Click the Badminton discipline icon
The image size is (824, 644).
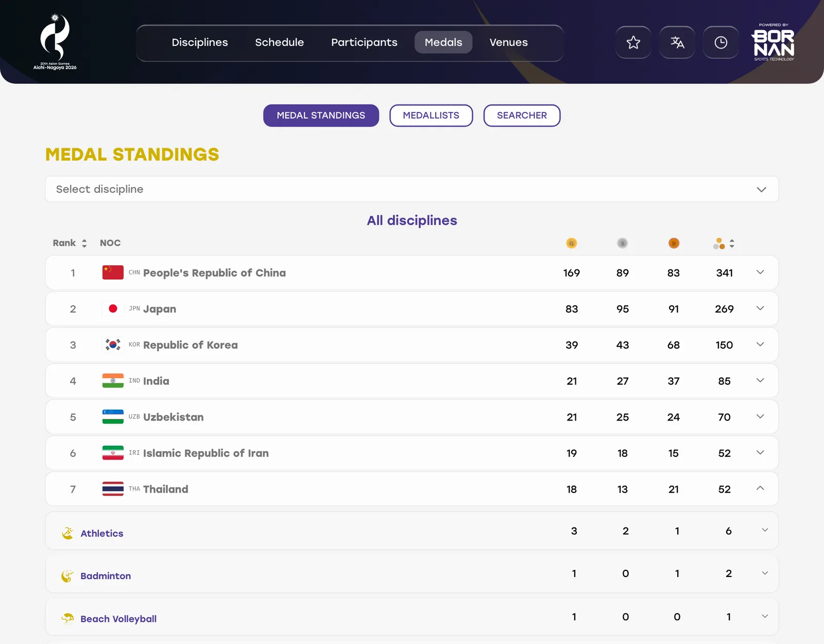(67, 576)
